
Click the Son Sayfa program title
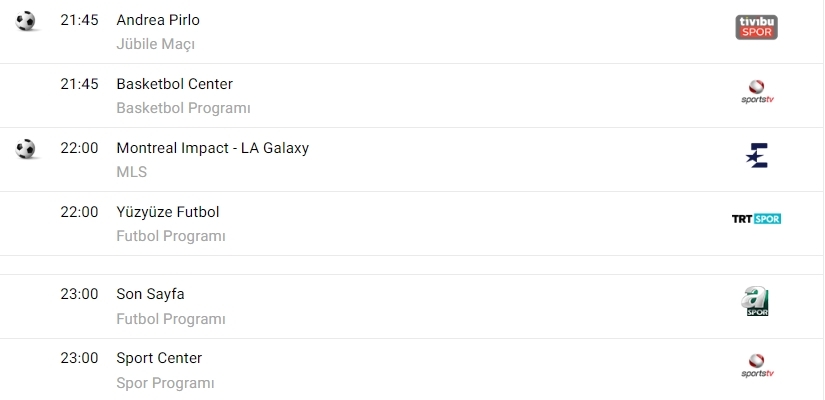point(150,294)
